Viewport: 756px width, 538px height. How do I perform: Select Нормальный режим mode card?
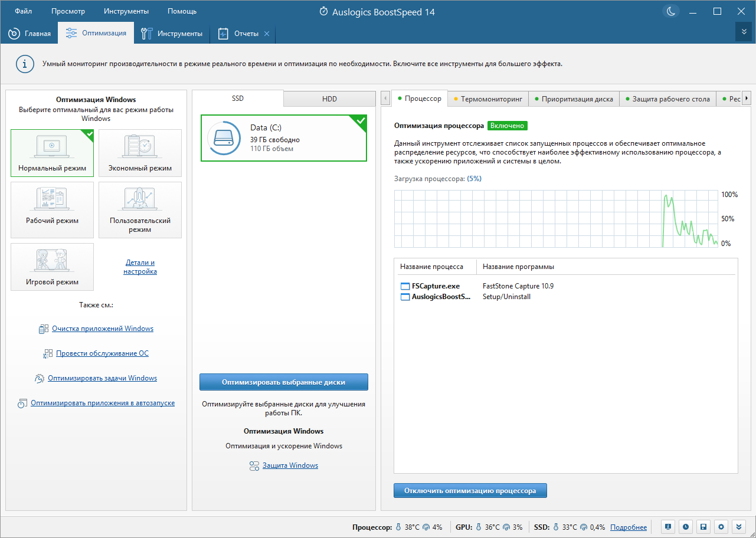coord(52,153)
